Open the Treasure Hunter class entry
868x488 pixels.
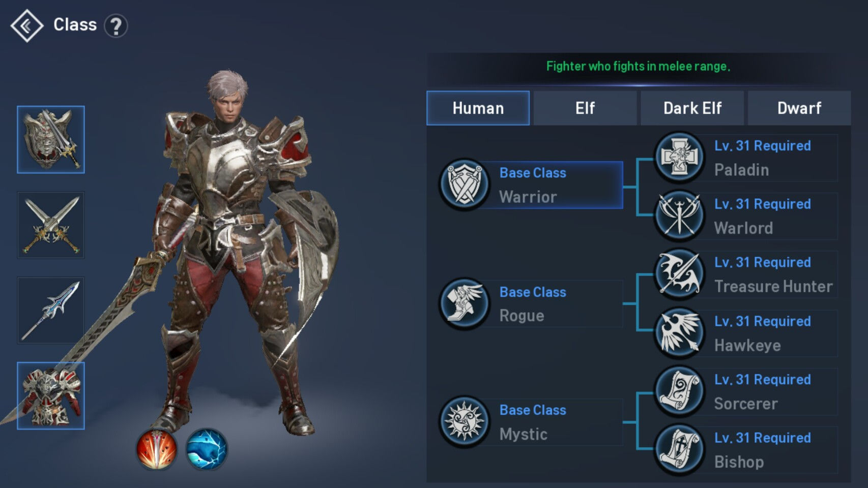746,274
